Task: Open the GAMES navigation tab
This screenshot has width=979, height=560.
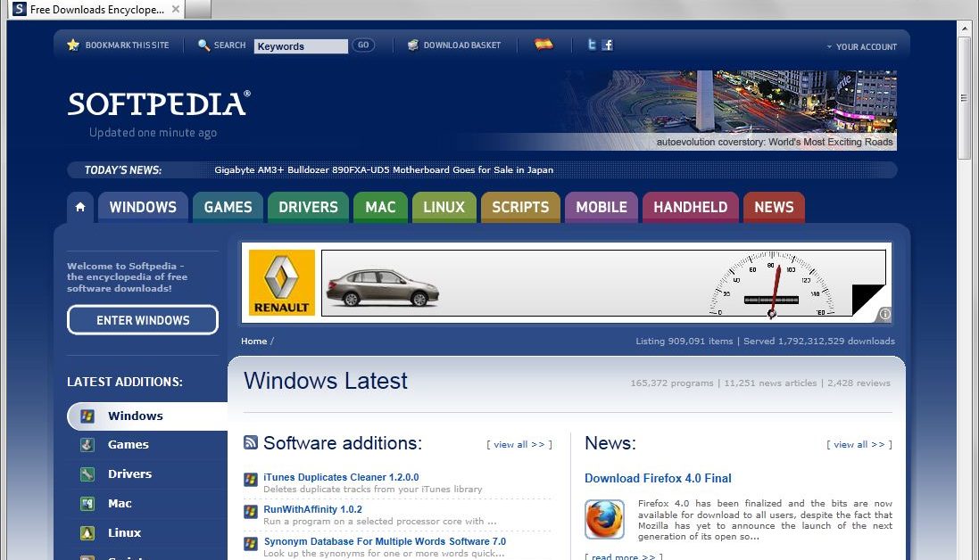Action: coord(228,207)
